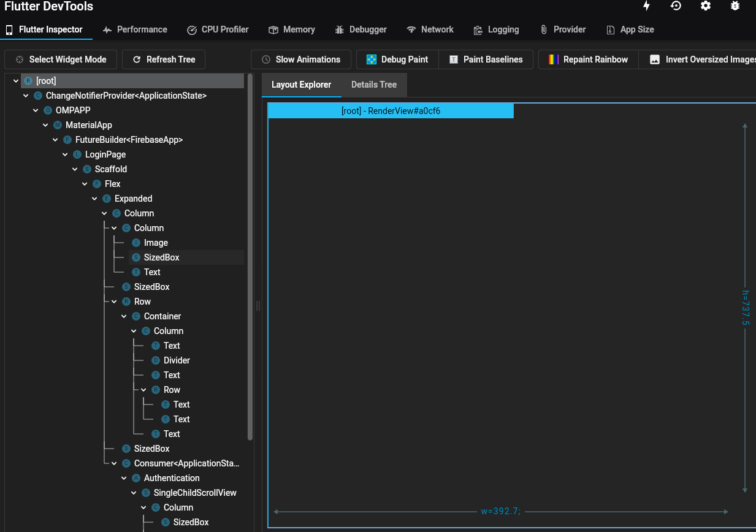Click the MaterialApp widget icon
The image size is (756, 532).
58,125
